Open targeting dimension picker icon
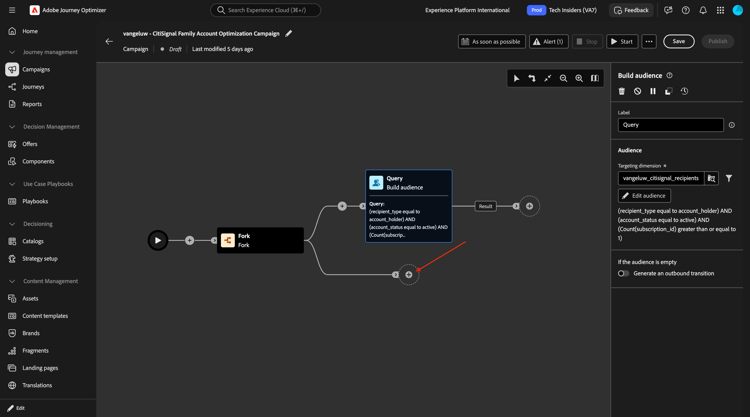Image resolution: width=750 pixels, height=417 pixels. (712, 178)
